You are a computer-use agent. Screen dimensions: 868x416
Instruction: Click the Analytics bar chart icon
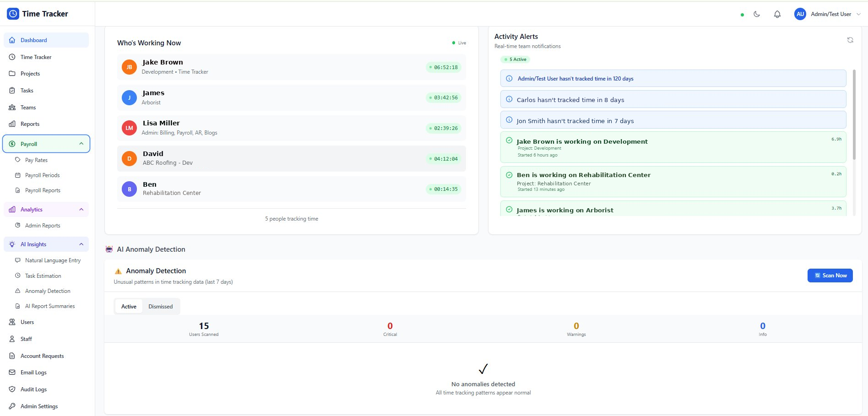point(12,210)
